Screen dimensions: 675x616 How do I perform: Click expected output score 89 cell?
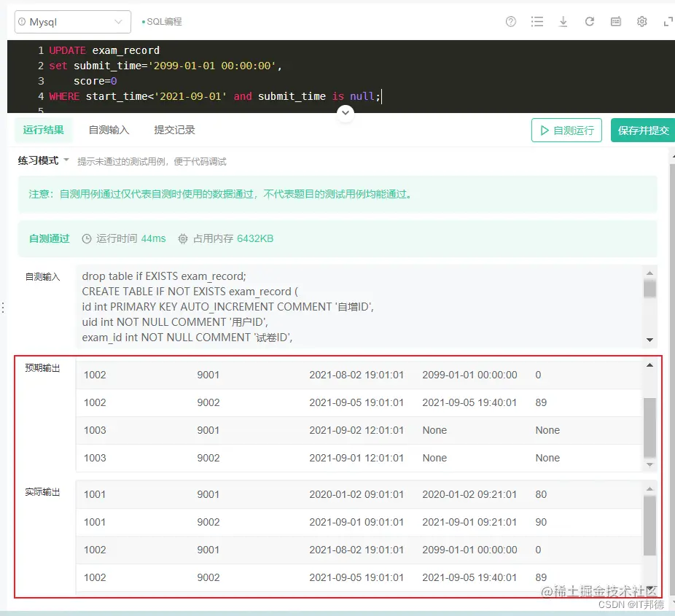click(541, 402)
